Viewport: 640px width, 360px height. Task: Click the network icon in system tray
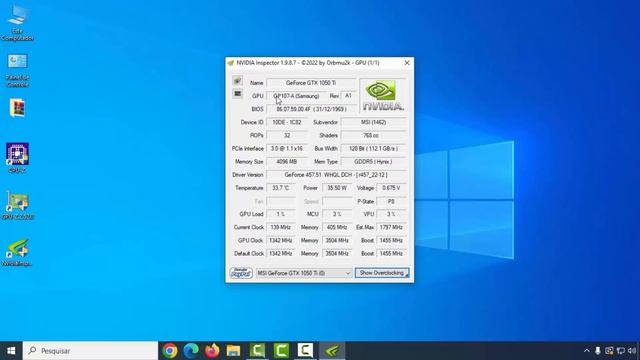coord(621,351)
